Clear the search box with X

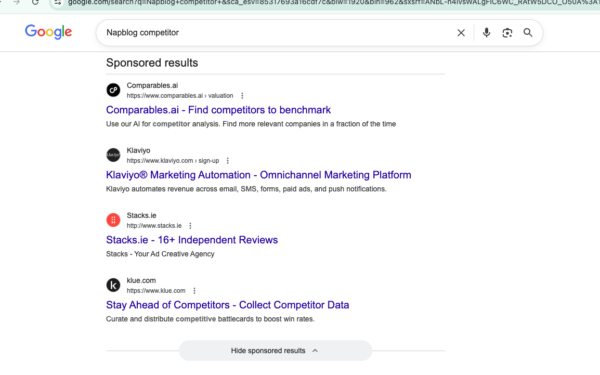[x=461, y=33]
